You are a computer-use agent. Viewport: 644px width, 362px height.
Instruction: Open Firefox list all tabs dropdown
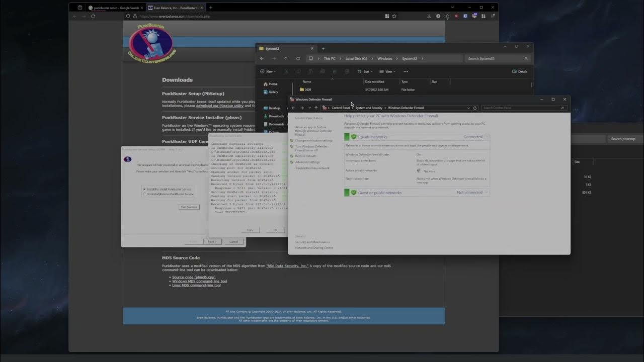coord(452,8)
